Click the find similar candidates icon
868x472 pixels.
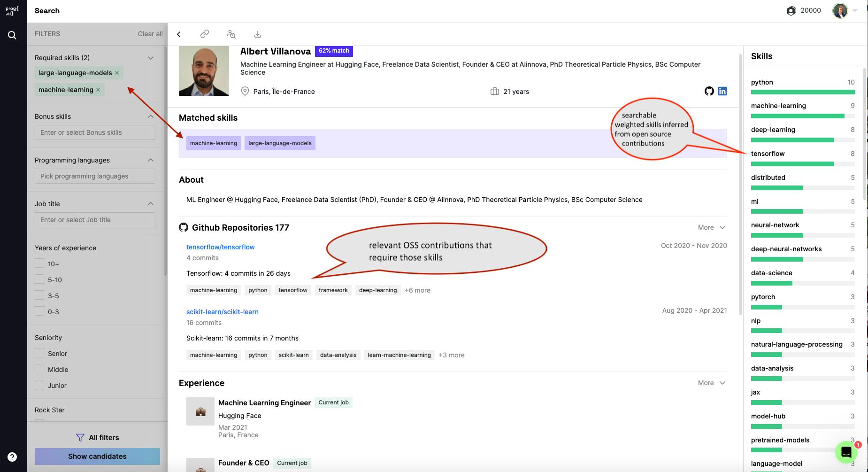[231, 34]
